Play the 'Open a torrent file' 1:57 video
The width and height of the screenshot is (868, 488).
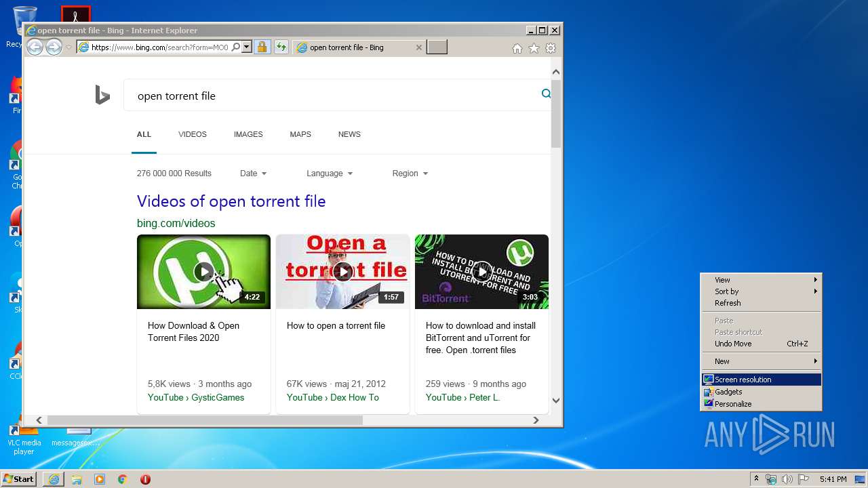[342, 272]
